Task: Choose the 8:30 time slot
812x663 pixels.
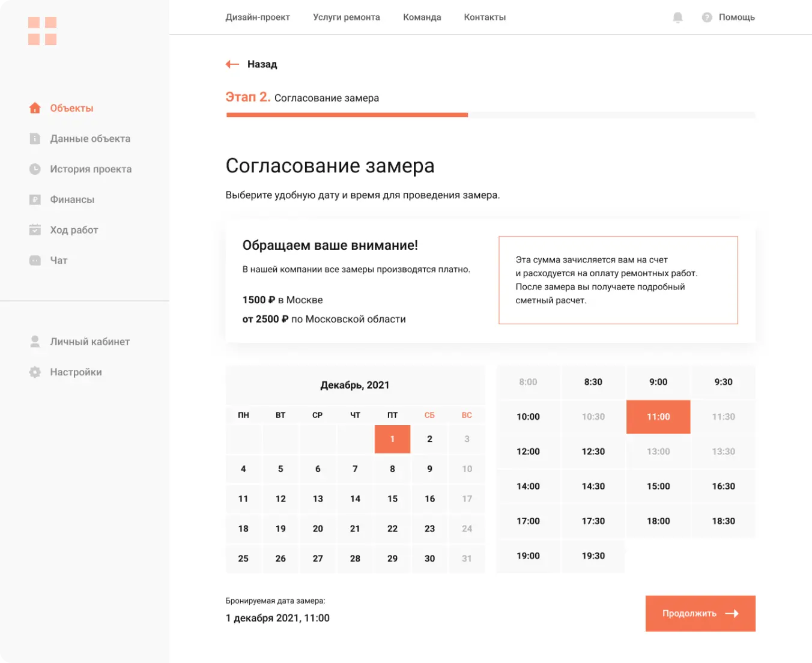Action: [593, 382]
